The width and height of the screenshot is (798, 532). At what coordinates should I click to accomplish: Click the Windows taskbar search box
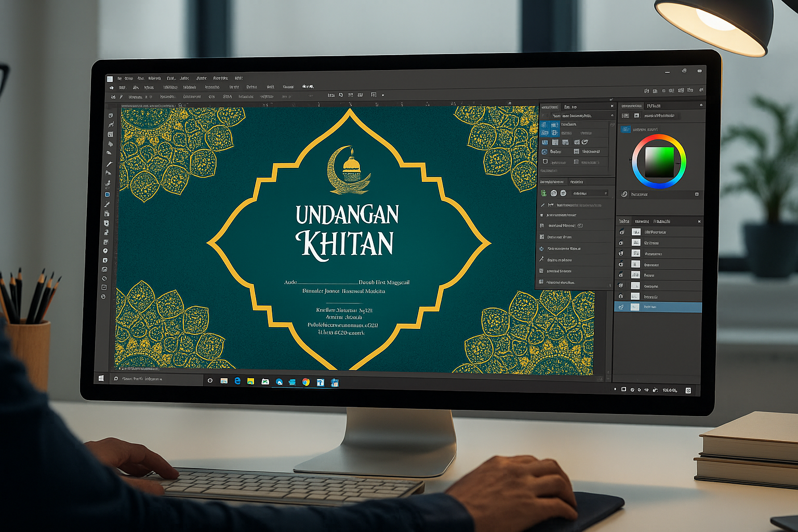156,379
